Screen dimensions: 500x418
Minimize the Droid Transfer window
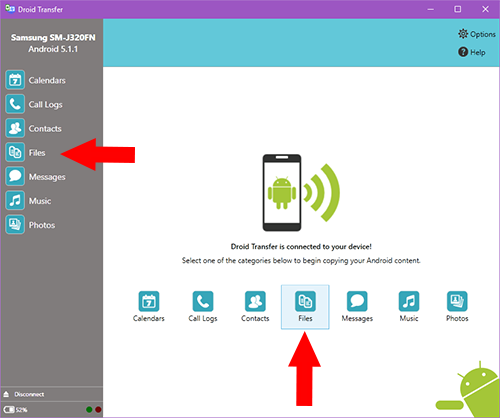(431, 9)
